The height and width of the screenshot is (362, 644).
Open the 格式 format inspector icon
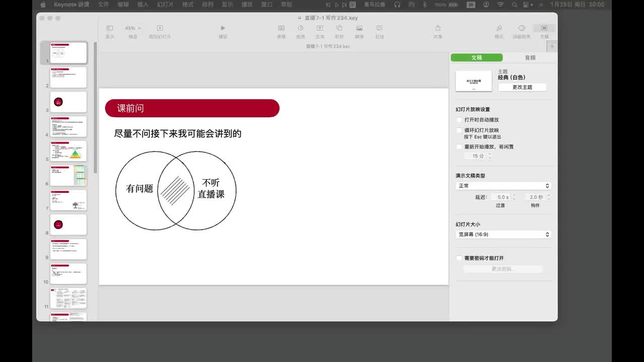[x=499, y=28]
